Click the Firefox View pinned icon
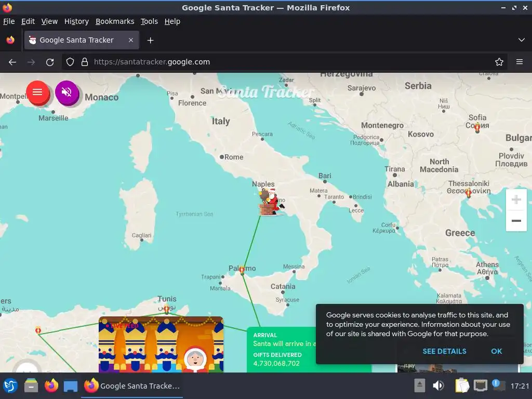532x399 pixels. click(x=10, y=40)
